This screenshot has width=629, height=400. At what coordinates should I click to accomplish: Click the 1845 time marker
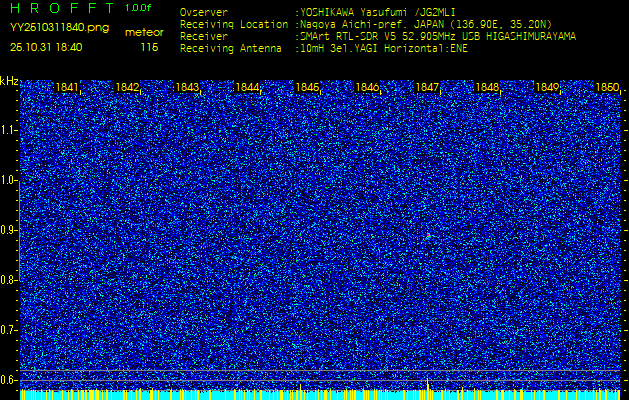click(307, 87)
